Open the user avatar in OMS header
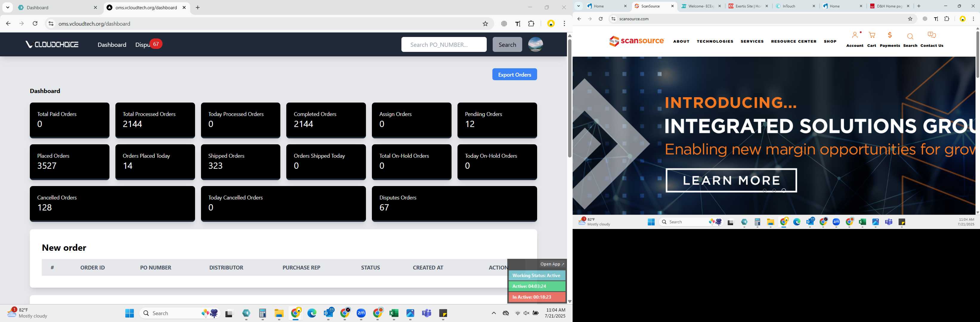980x322 pixels. (x=535, y=44)
